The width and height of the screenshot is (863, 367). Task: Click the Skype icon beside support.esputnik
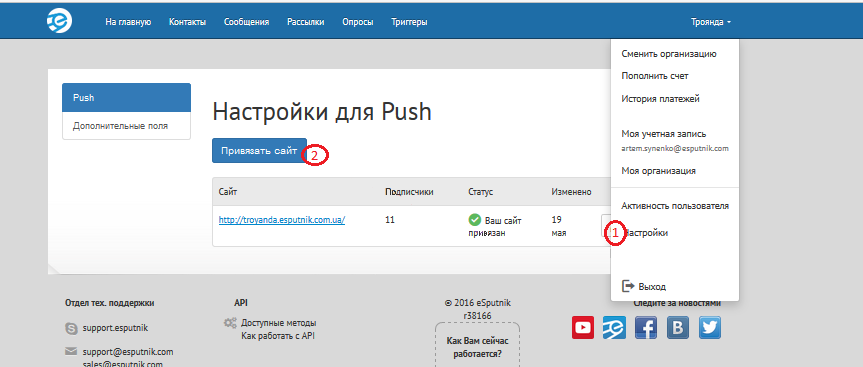coord(71,329)
